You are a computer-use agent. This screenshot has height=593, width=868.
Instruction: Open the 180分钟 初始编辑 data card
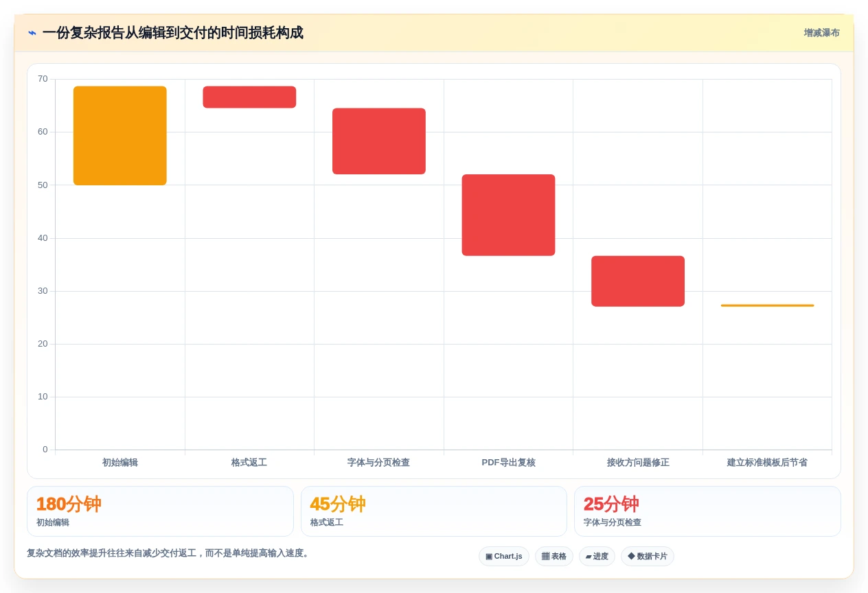tap(160, 511)
